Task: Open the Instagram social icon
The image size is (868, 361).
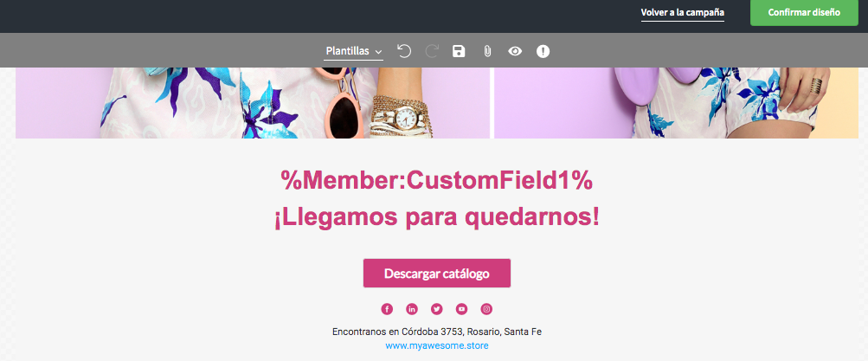Action: coord(486,309)
